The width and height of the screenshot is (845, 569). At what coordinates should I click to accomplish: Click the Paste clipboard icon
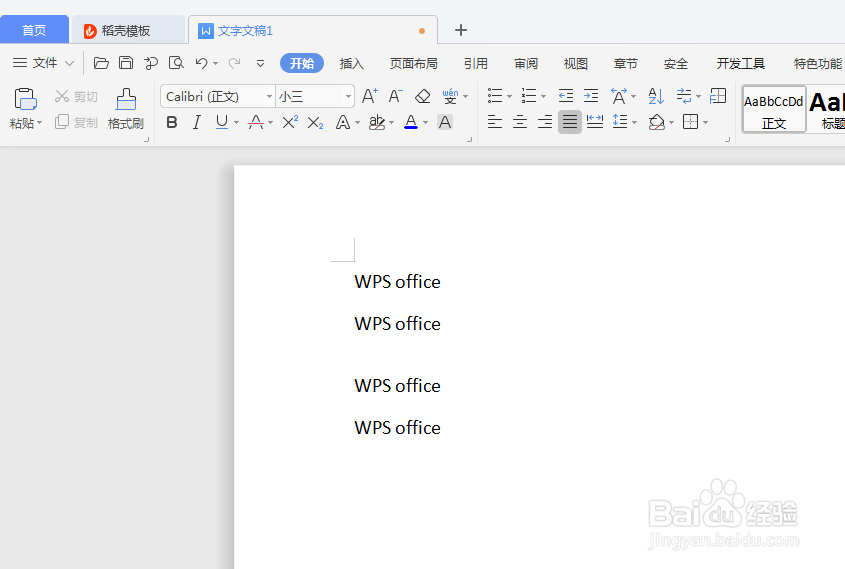[x=25, y=99]
